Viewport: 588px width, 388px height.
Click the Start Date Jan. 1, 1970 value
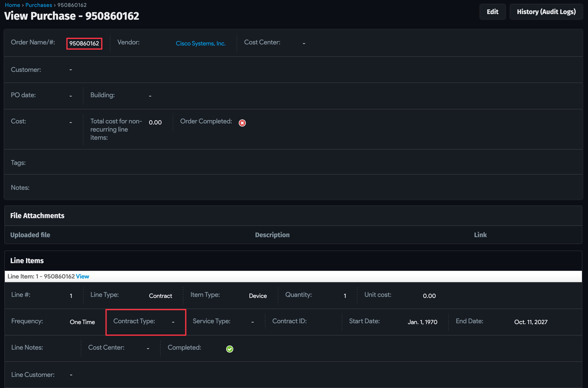coord(422,322)
